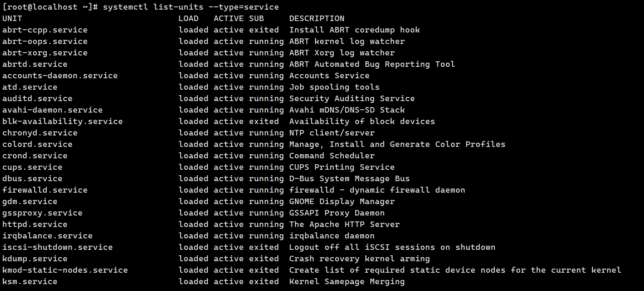Image resolution: width=644 pixels, height=291 pixels.
Task: Click the crond.service unit name
Action: pyautogui.click(x=35, y=156)
